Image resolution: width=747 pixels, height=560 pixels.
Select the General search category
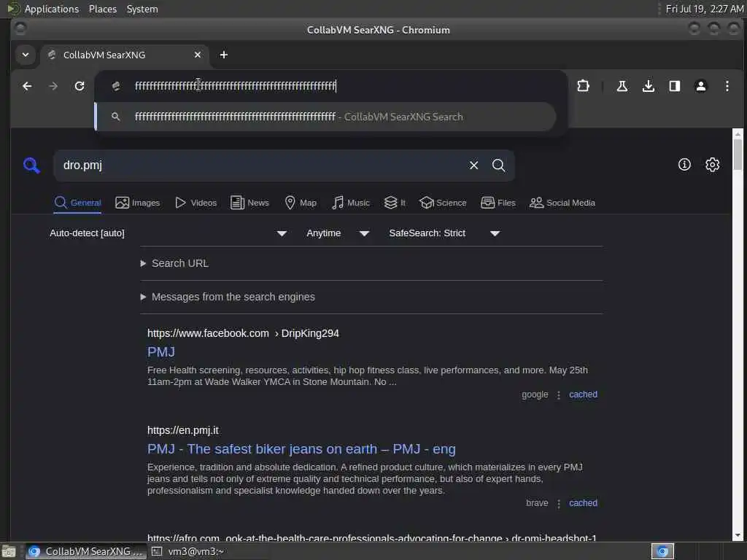pyautogui.click(x=77, y=203)
